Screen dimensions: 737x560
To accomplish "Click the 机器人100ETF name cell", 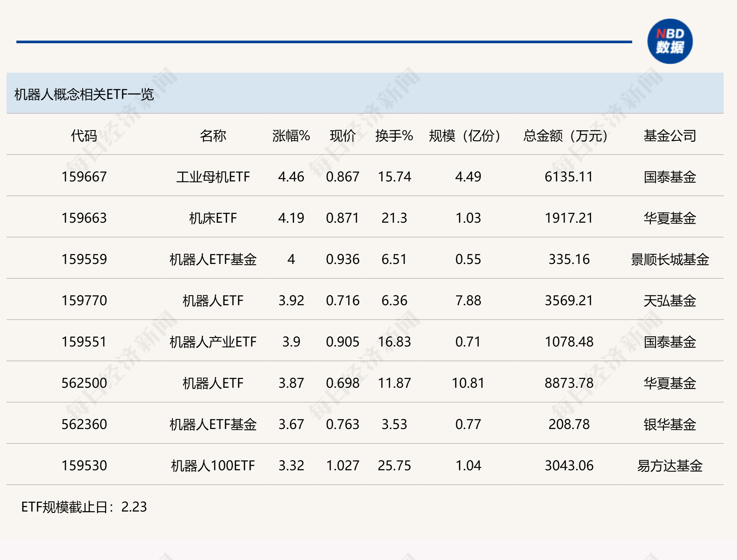I will click(x=213, y=466).
